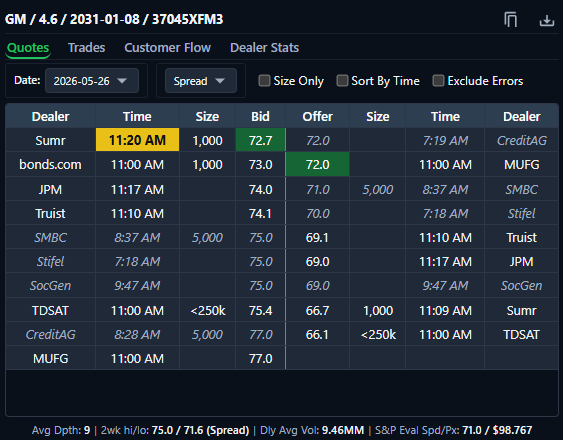Toggle the Sort By Time checkbox
563x440 pixels.
342,81
